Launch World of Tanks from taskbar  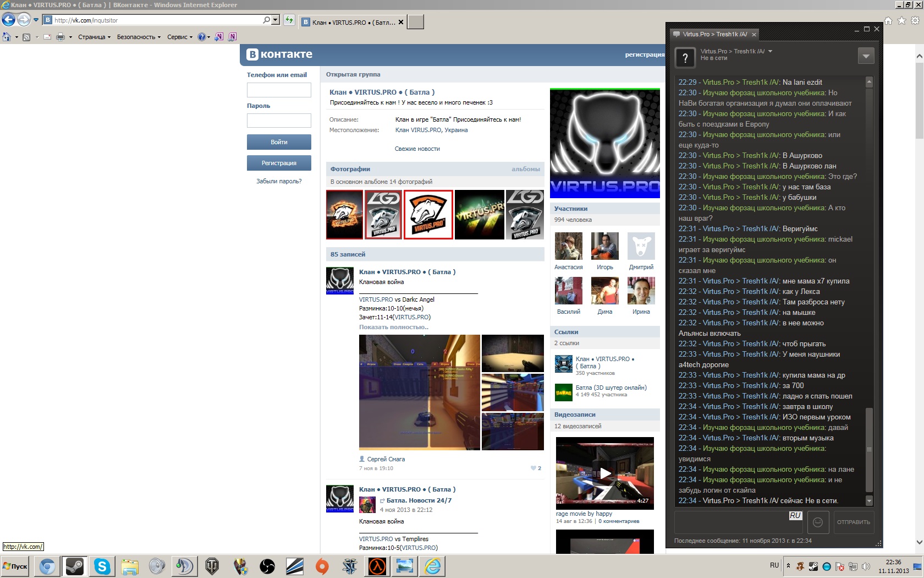click(x=212, y=566)
